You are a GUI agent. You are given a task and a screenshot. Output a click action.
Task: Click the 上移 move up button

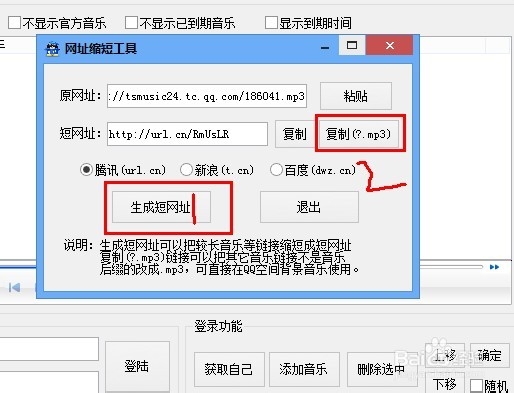pyautogui.click(x=445, y=355)
